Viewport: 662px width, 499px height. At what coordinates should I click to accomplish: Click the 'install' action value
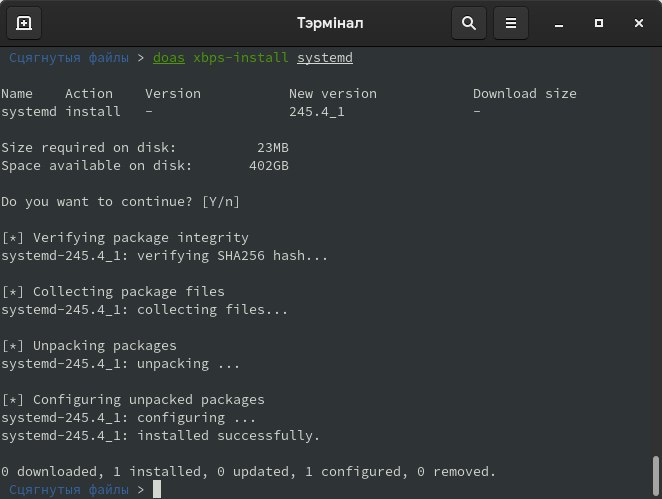pos(92,112)
